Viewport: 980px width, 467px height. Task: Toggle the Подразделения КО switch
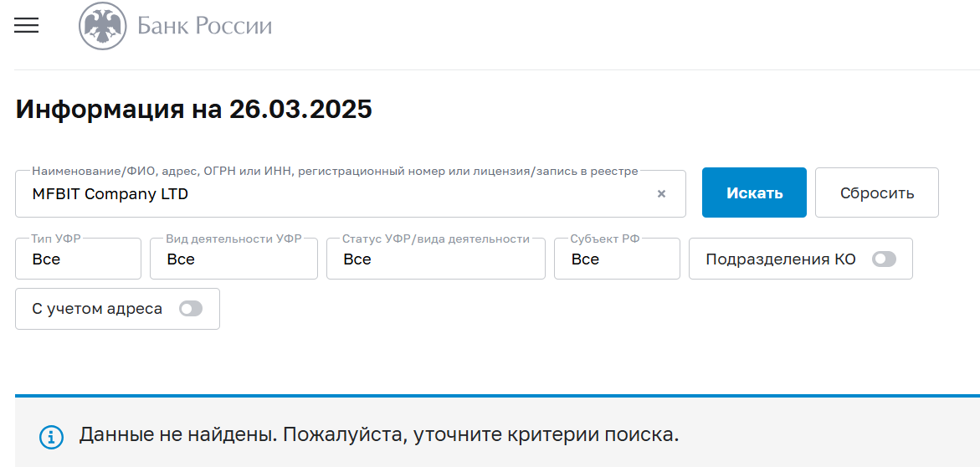(x=884, y=259)
